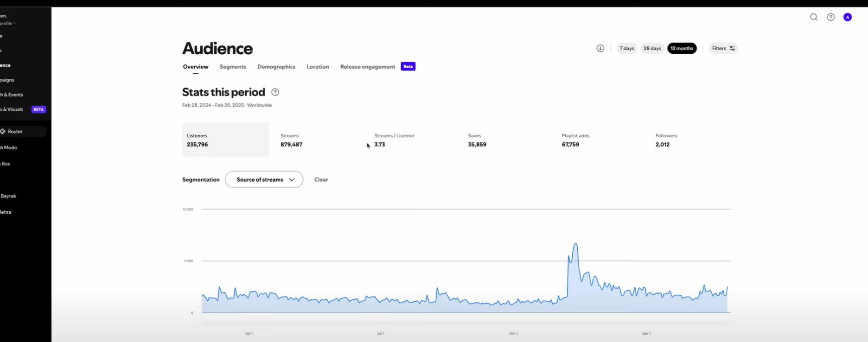This screenshot has height=342, width=868.
Task: Open Roster from the sidebar
Action: pyautogui.click(x=15, y=132)
